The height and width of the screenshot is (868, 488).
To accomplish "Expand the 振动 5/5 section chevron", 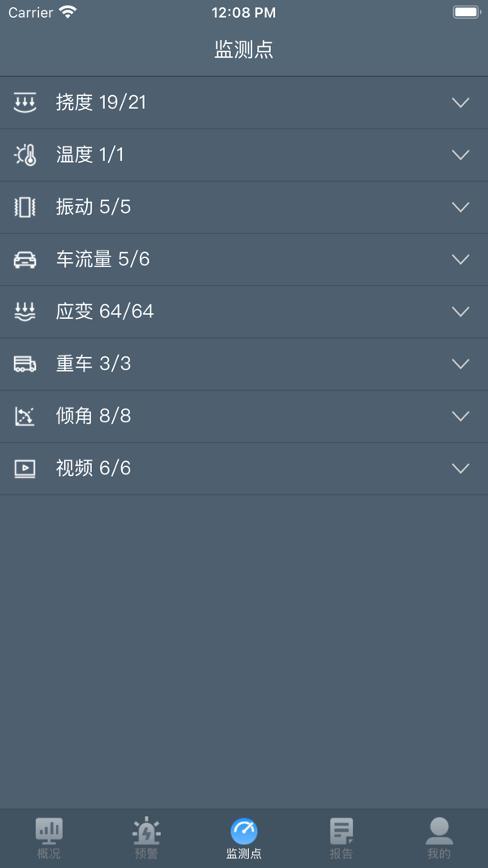I will (x=460, y=207).
